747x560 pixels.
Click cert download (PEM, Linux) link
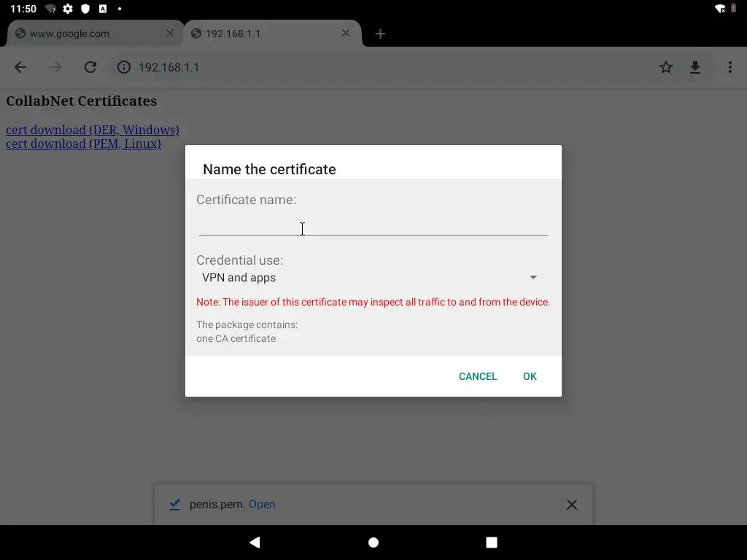click(x=83, y=144)
